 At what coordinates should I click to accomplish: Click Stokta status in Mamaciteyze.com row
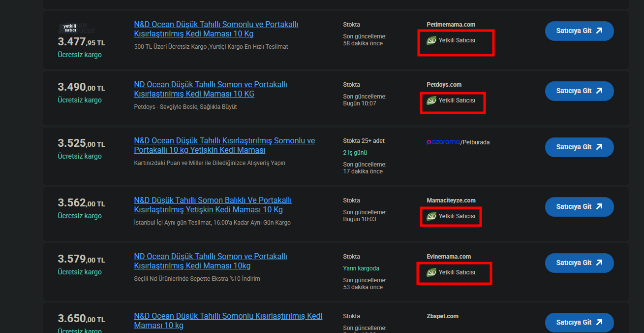(x=351, y=200)
